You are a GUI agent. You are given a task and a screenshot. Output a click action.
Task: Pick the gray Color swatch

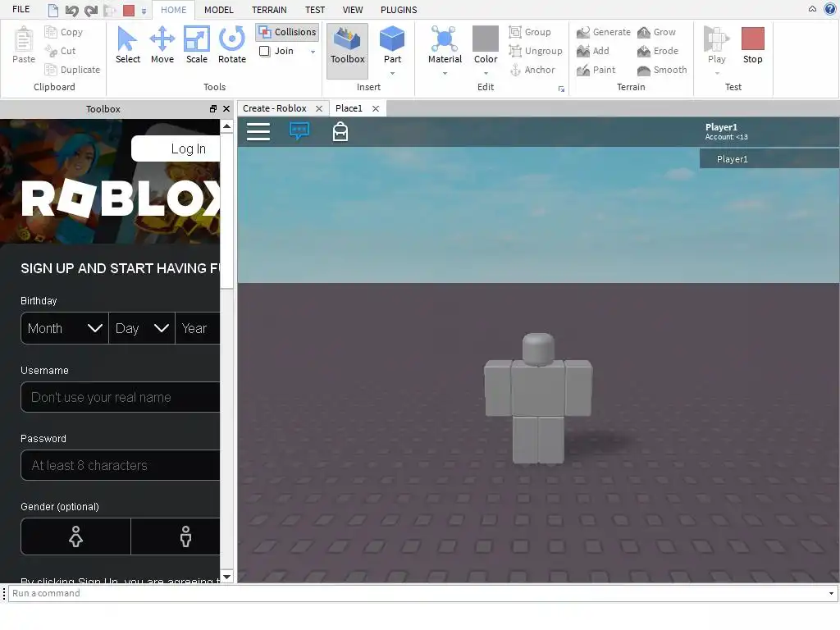coord(486,39)
